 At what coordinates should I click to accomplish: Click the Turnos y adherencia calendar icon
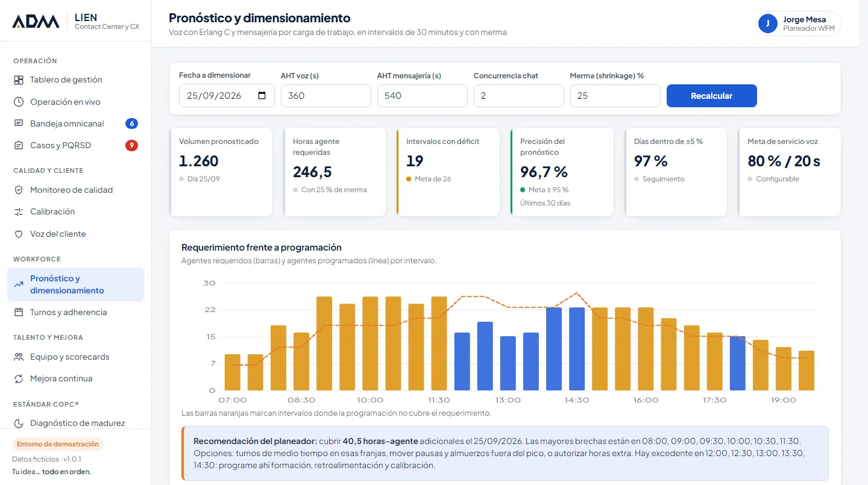tap(19, 312)
